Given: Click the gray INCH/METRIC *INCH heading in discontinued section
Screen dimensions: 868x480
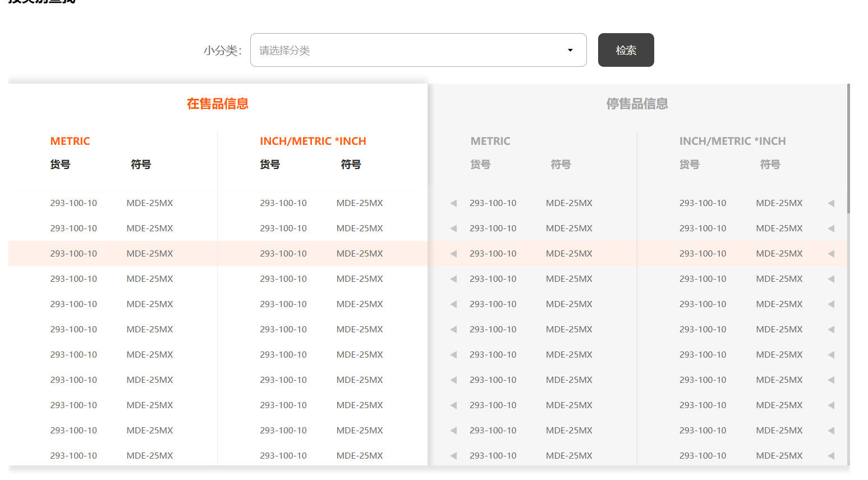Looking at the screenshot, I should tap(732, 141).
